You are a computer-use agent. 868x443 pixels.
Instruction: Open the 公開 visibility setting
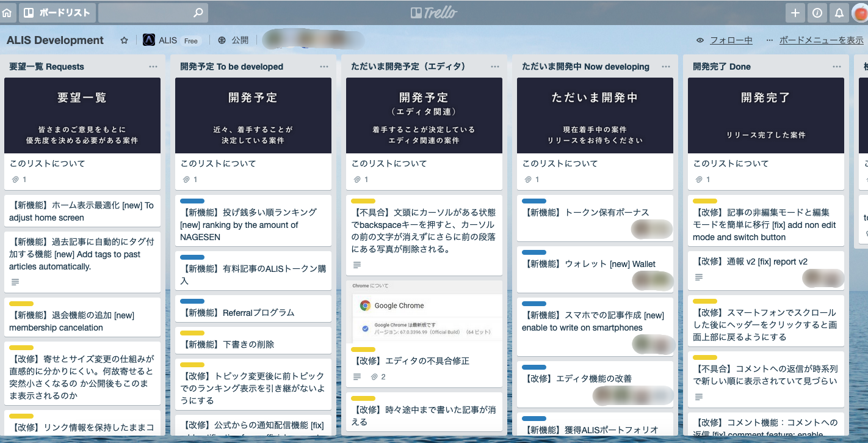[x=233, y=40]
